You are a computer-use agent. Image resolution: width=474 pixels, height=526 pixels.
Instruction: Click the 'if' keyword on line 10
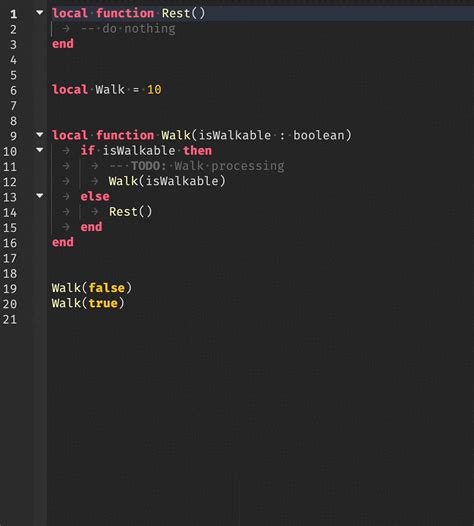[88, 151]
